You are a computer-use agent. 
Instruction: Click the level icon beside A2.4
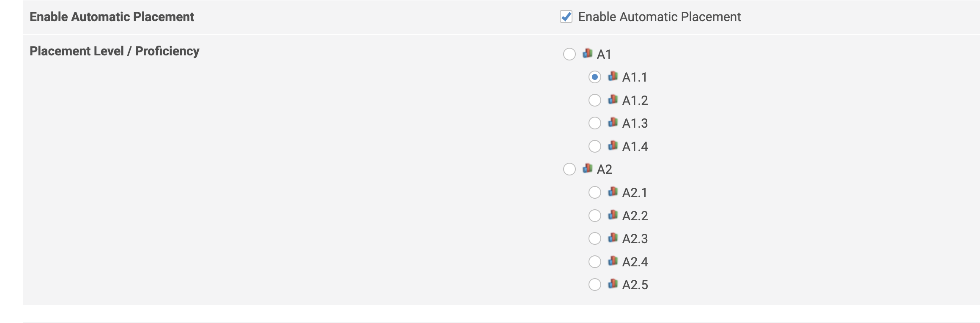click(x=613, y=261)
